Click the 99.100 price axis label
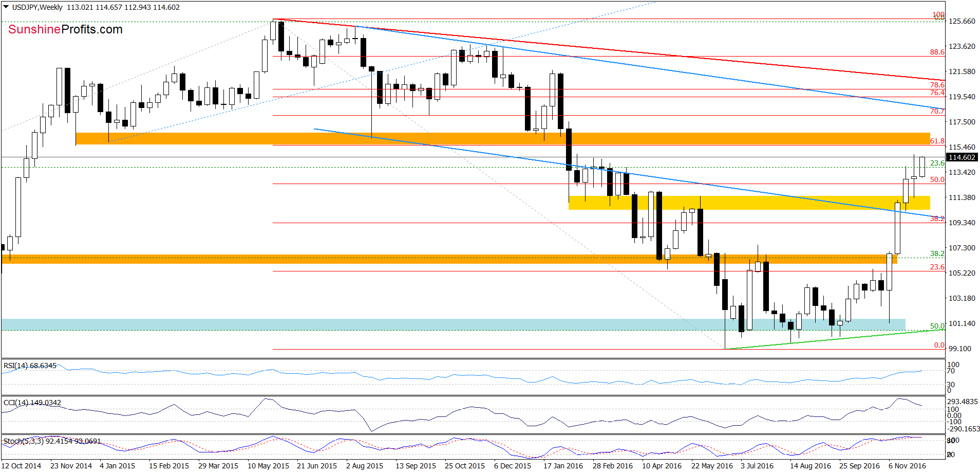This screenshot has height=473, width=980. [959, 349]
